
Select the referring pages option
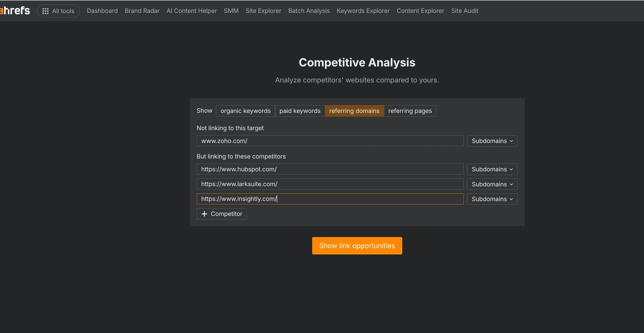point(410,111)
